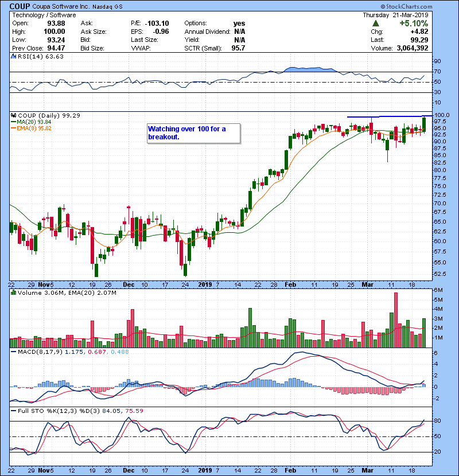459x476 pixels.
Task: Select the MACD histogram value 0.488
Action: [120, 352]
